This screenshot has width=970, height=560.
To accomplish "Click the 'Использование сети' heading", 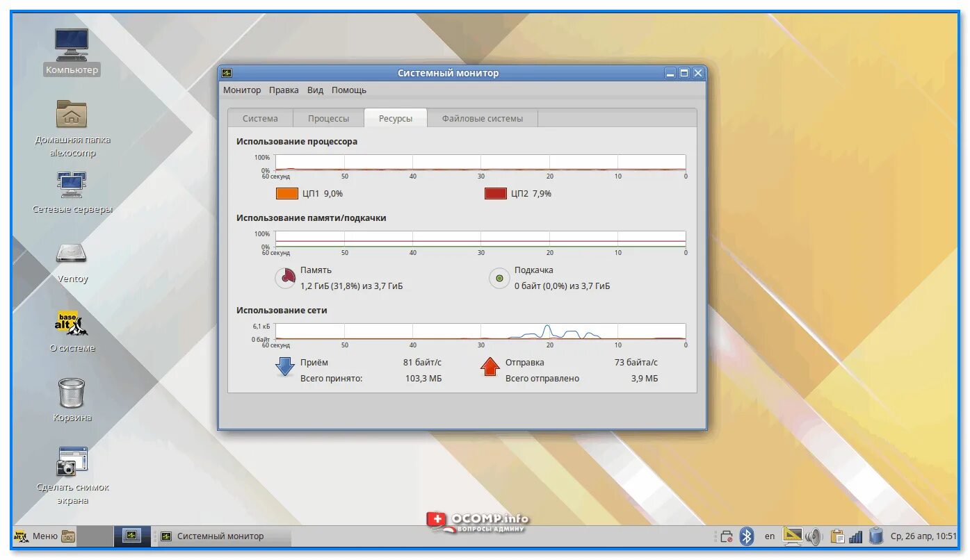I will [x=282, y=311].
